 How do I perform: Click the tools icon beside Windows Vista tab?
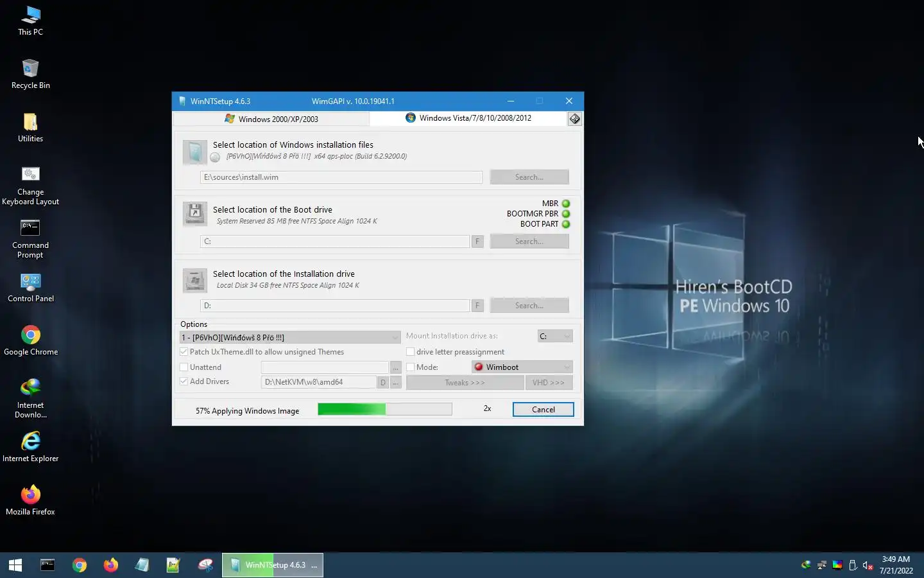point(574,119)
